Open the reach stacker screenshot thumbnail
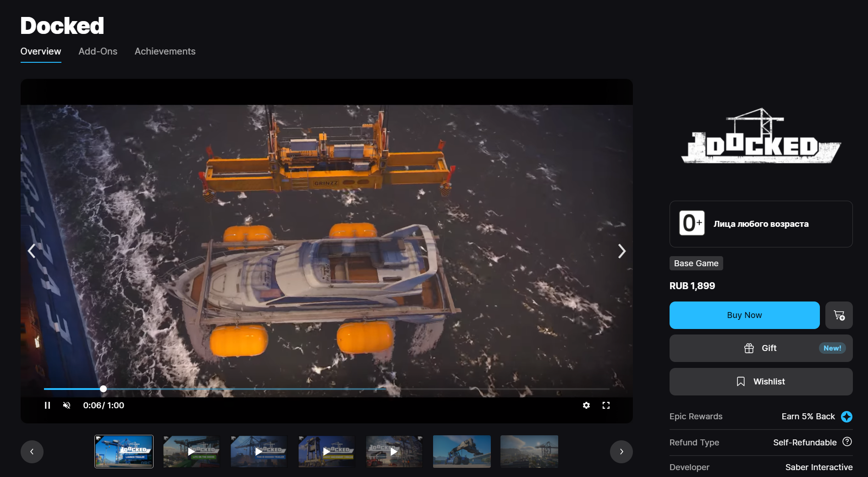Image resolution: width=868 pixels, height=477 pixels. pos(462,451)
